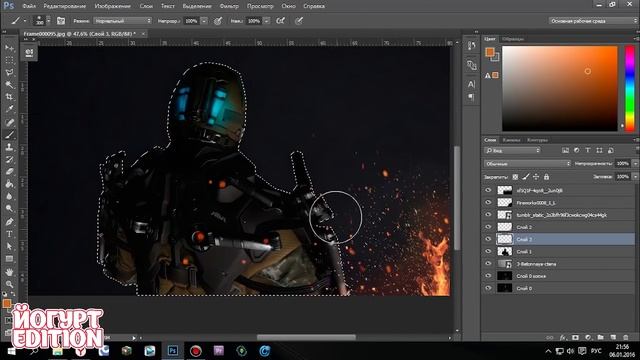This screenshot has width=640, height=360.
Task: Select the Zoom tool in the toolbox
Action: pos(9,284)
